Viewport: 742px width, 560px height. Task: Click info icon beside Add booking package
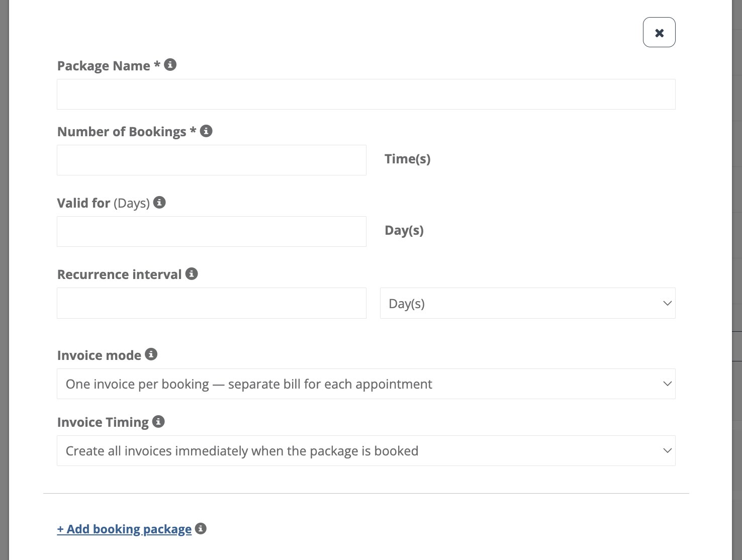[x=201, y=529]
